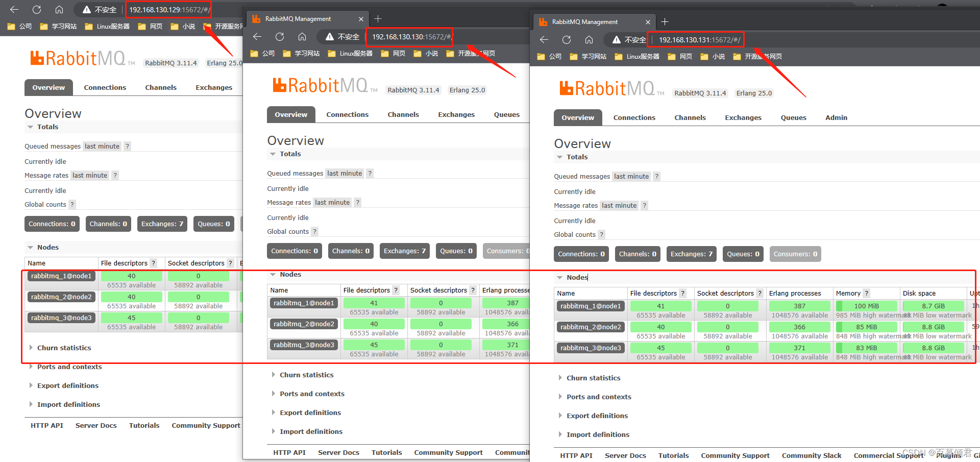The image size is (980, 462).
Task: Show Queued messages help in right window
Action: [657, 177]
